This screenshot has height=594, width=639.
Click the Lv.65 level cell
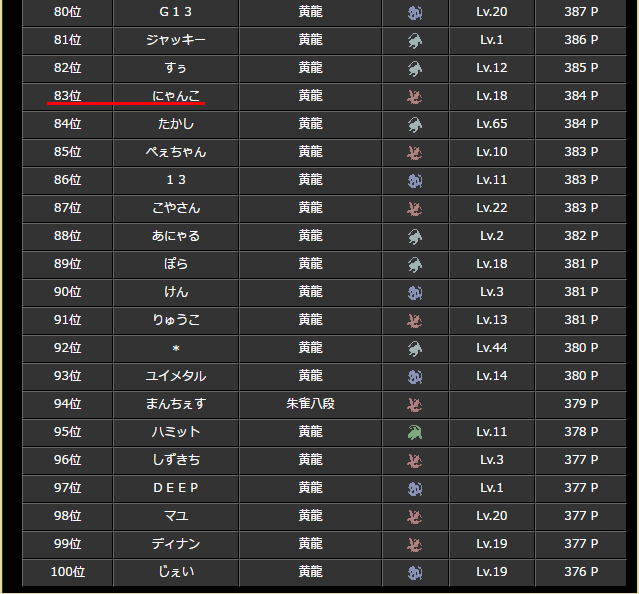tap(492, 124)
